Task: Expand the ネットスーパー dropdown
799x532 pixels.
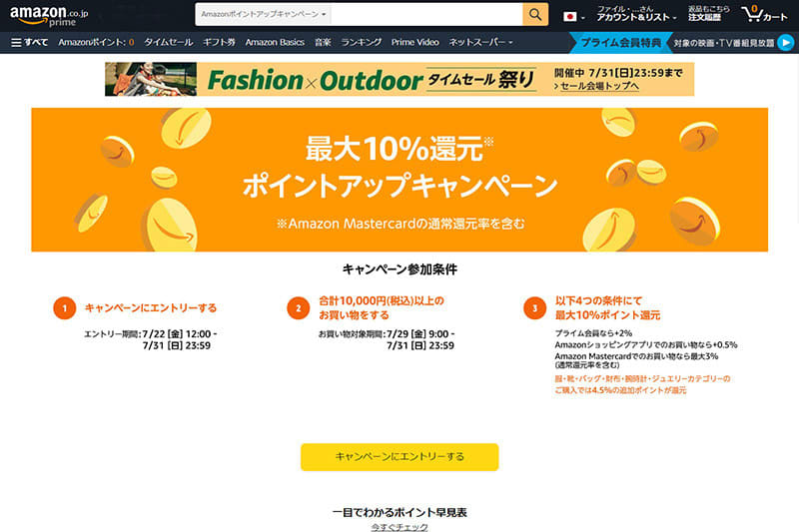Action: coord(480,42)
